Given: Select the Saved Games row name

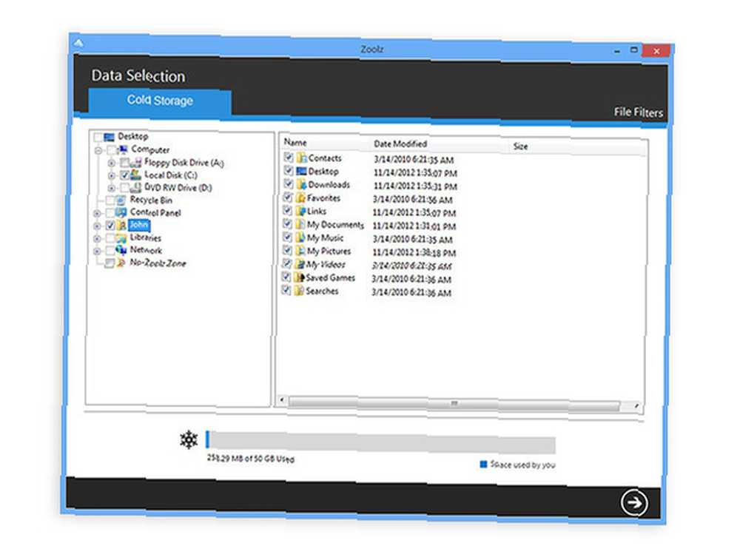Looking at the screenshot, I should tap(330, 278).
